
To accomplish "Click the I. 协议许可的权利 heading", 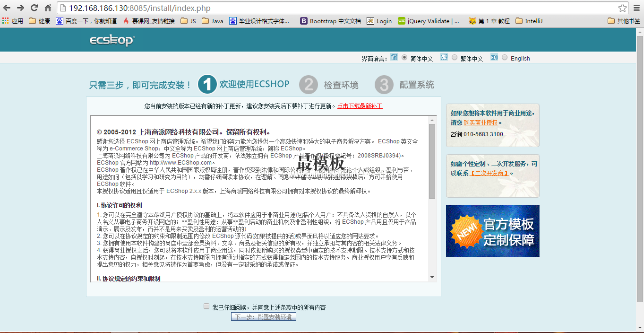I will (x=120, y=206).
